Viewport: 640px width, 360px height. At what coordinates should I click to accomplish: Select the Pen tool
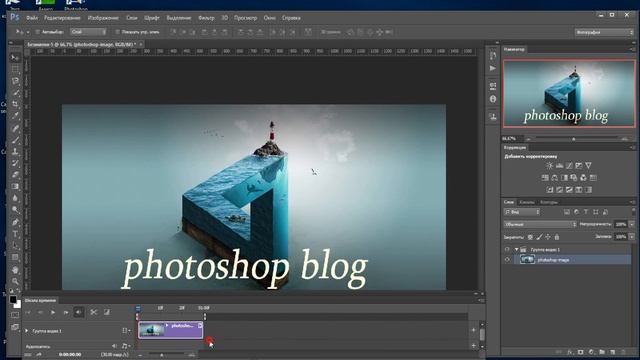coord(15,222)
